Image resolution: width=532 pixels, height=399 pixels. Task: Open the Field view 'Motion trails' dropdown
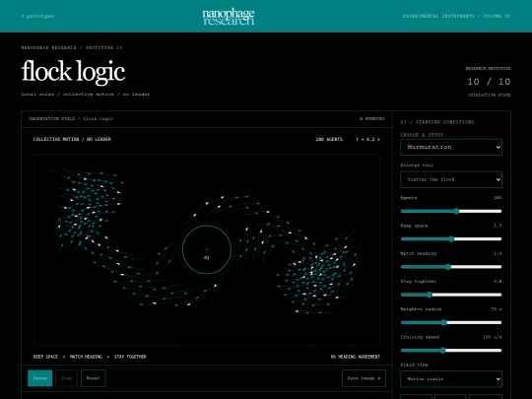tap(451, 379)
